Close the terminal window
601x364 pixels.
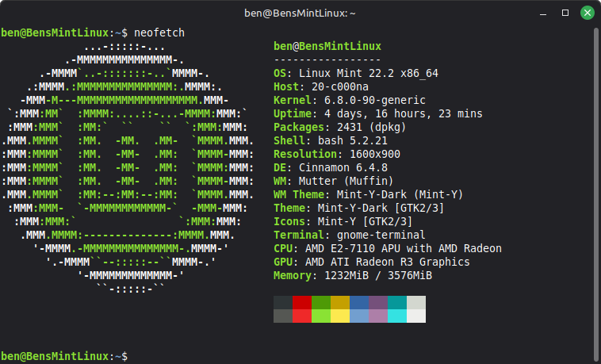pyautogui.click(x=587, y=13)
